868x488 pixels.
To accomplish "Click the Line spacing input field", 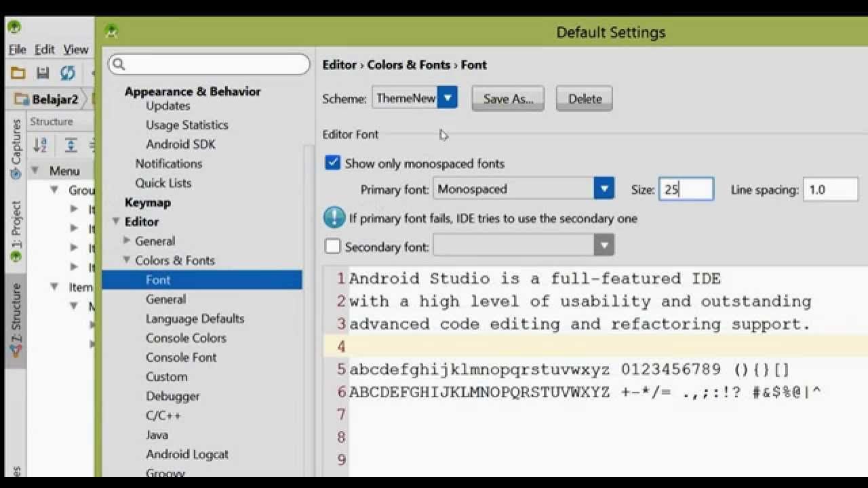I will coord(831,189).
